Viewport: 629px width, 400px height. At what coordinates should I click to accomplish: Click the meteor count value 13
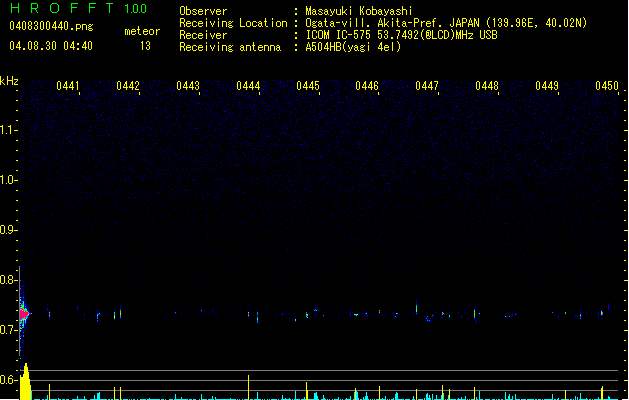pyautogui.click(x=145, y=46)
